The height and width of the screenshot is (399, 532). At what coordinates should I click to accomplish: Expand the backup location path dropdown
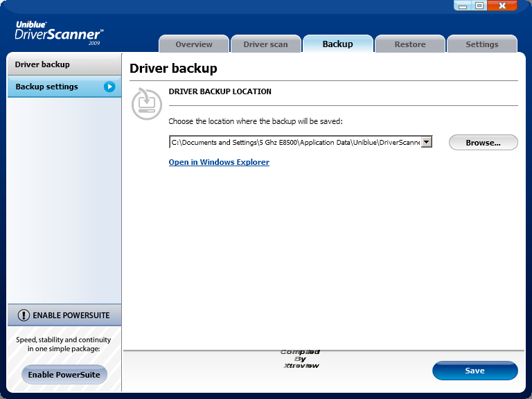[x=427, y=142]
